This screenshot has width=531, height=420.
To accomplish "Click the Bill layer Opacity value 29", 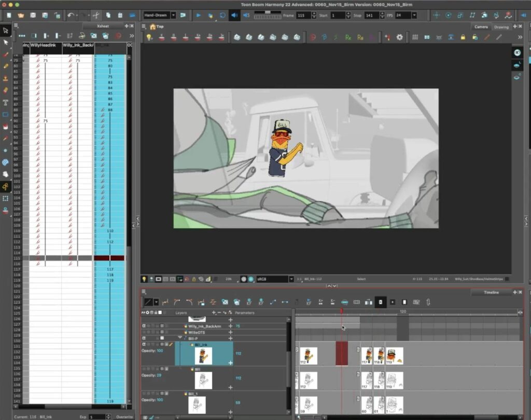I will [159, 375].
